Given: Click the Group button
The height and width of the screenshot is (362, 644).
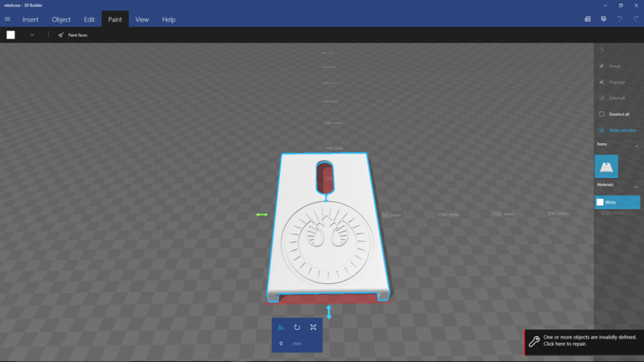Looking at the screenshot, I should click(609, 66).
